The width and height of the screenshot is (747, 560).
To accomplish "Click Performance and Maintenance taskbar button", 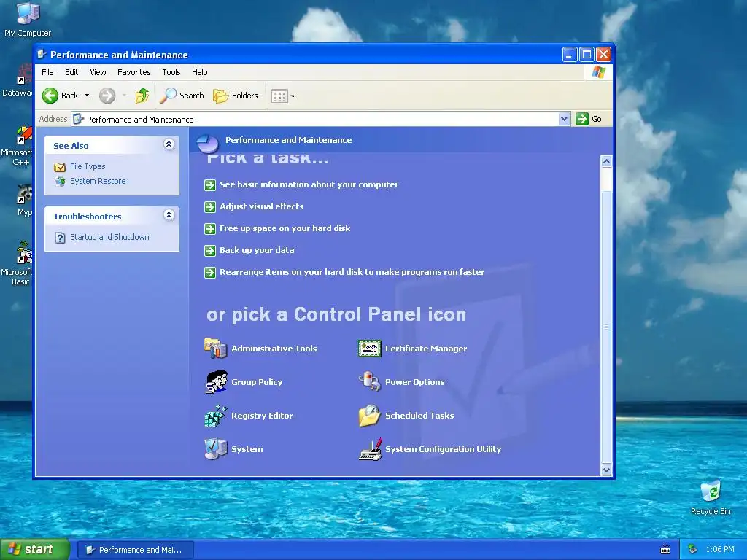I will (x=135, y=550).
